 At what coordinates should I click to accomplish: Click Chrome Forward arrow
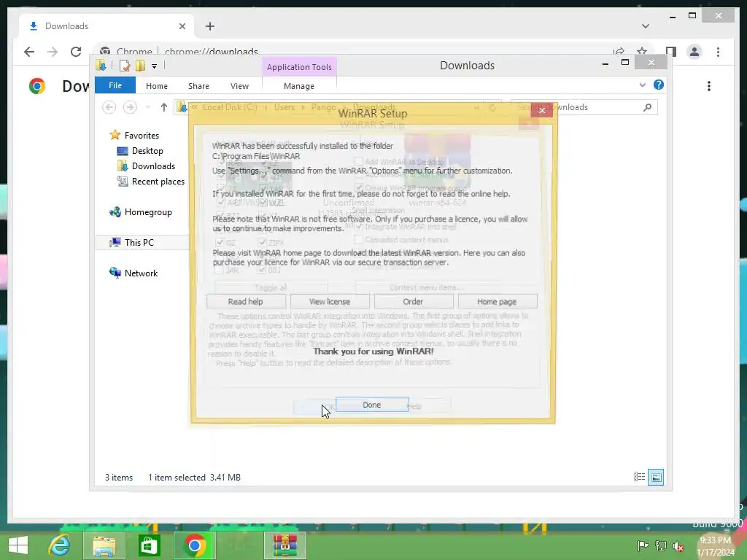[53, 52]
